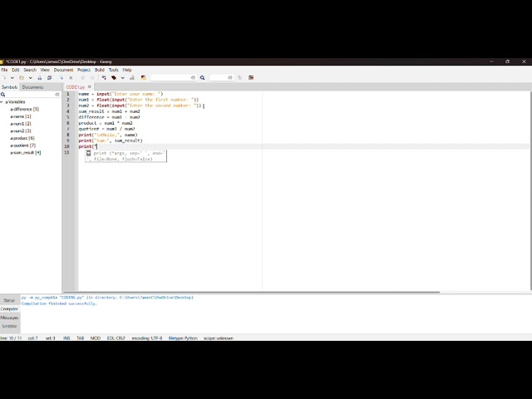
Task: Create a new file with the New toolbar icon
Action: (4, 77)
